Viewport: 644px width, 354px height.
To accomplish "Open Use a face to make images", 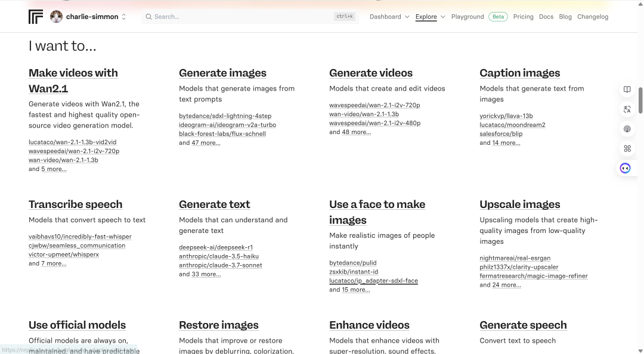I will click(x=377, y=212).
